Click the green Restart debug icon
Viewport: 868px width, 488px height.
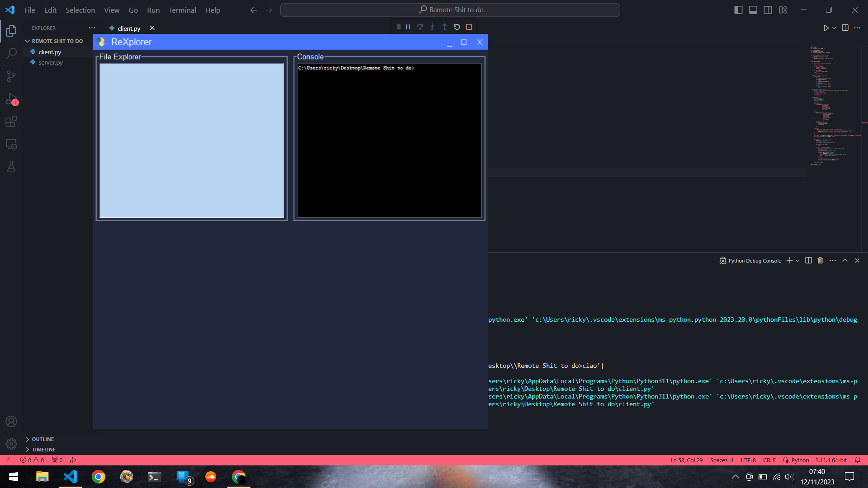(x=457, y=27)
